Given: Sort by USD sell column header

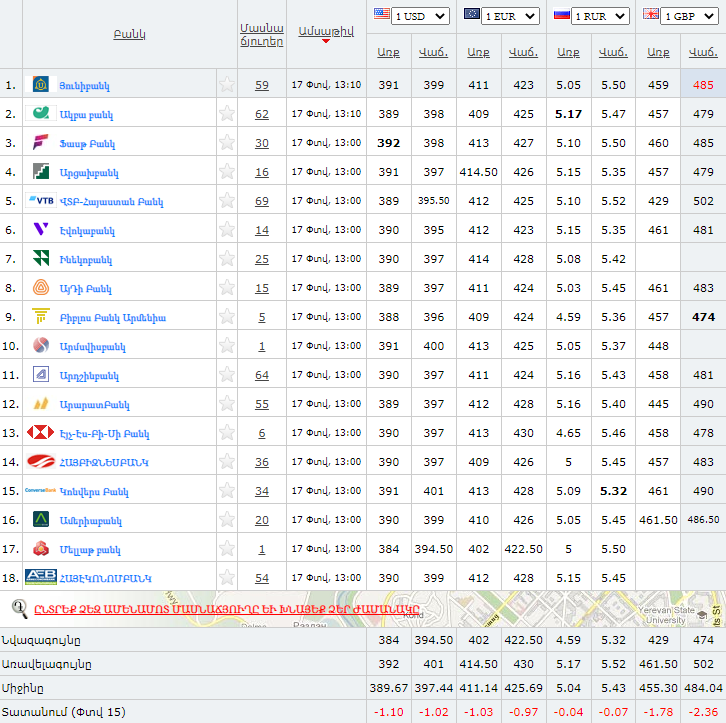Looking at the screenshot, I should point(433,52).
